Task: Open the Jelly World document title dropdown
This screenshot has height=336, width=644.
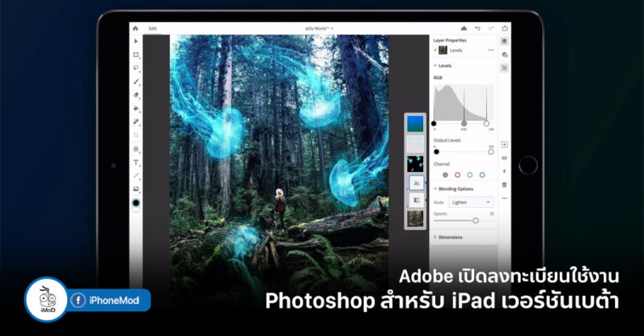Action: click(x=319, y=28)
